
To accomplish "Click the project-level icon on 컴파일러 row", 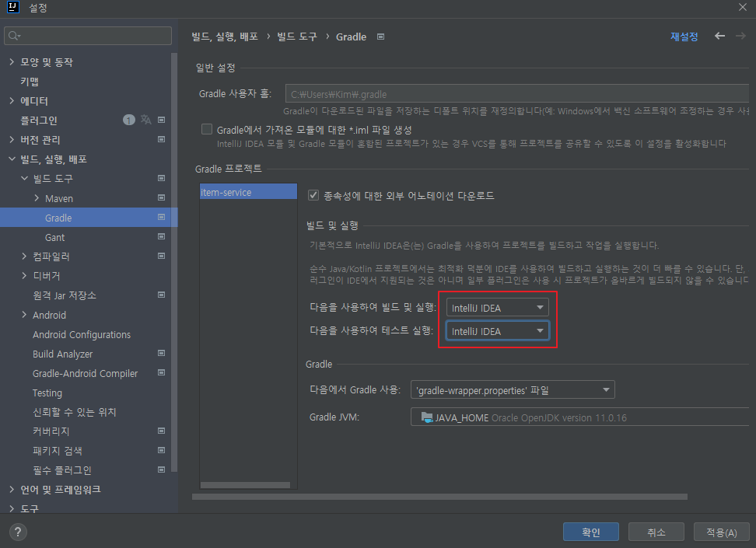I will click(x=162, y=256).
